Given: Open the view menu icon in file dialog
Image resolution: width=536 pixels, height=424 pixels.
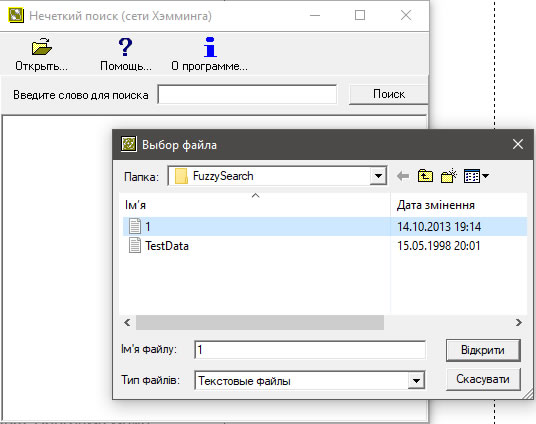Looking at the screenshot, I should 472,176.
